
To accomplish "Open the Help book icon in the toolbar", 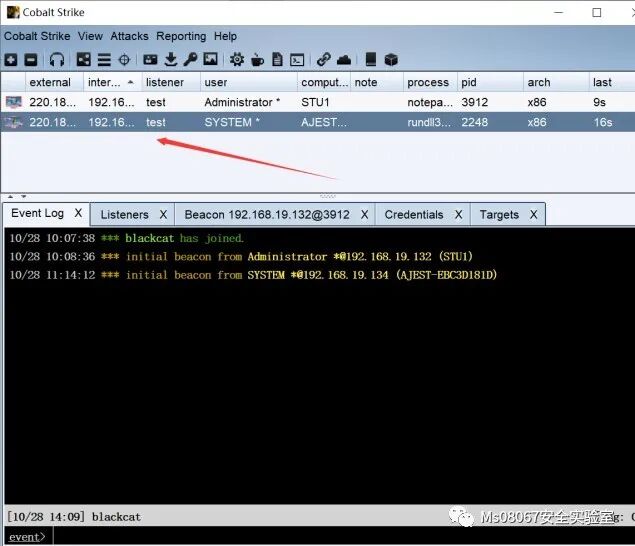I will click(371, 59).
